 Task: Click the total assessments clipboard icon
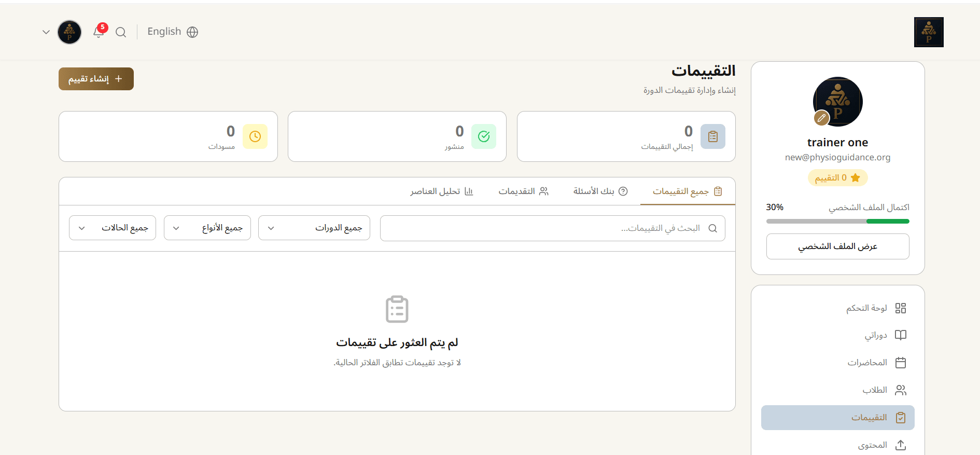click(x=713, y=136)
